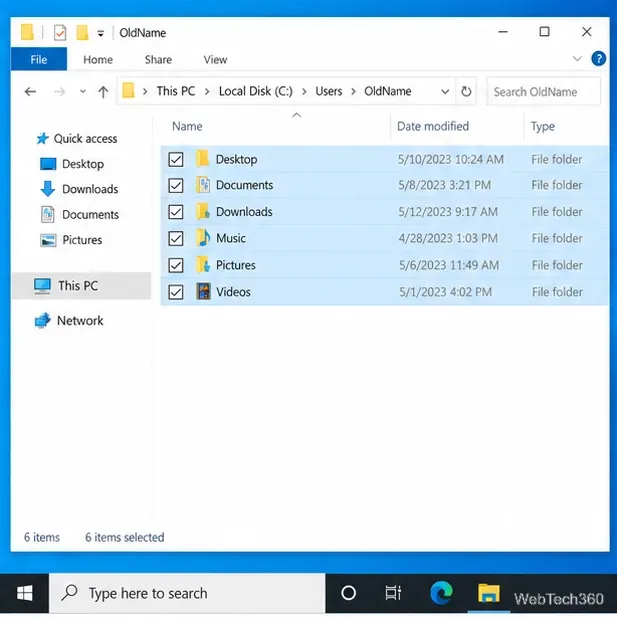Select Desktop under Quick access
Screen dimensions: 617x620
click(72, 164)
